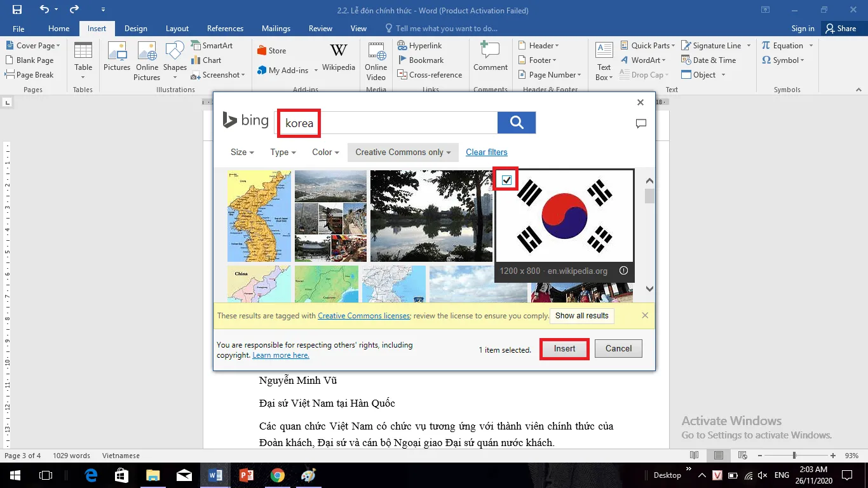Image resolution: width=868 pixels, height=488 pixels.
Task: Dismiss the yellow license notice bar
Action: (645, 315)
